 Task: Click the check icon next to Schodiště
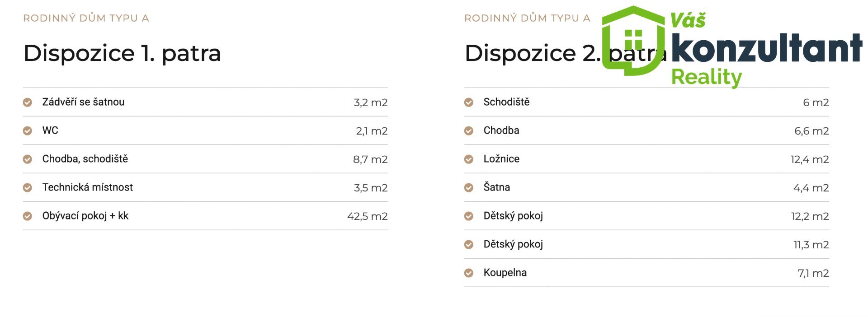pyautogui.click(x=469, y=103)
